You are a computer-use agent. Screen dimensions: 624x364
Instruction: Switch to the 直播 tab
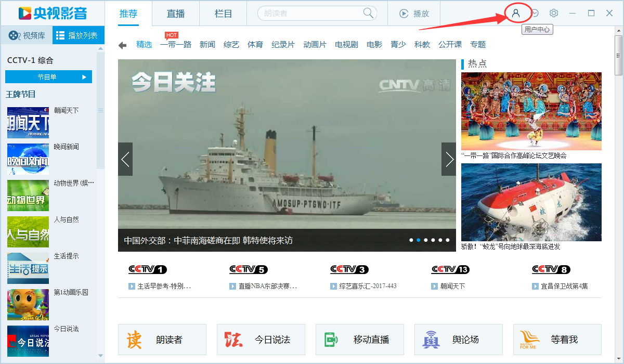pyautogui.click(x=175, y=14)
